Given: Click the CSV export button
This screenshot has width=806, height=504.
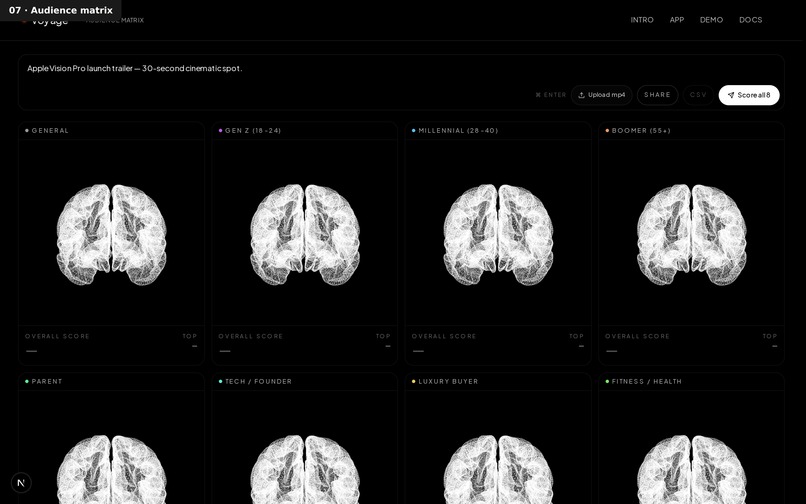Looking at the screenshot, I should click(x=698, y=95).
